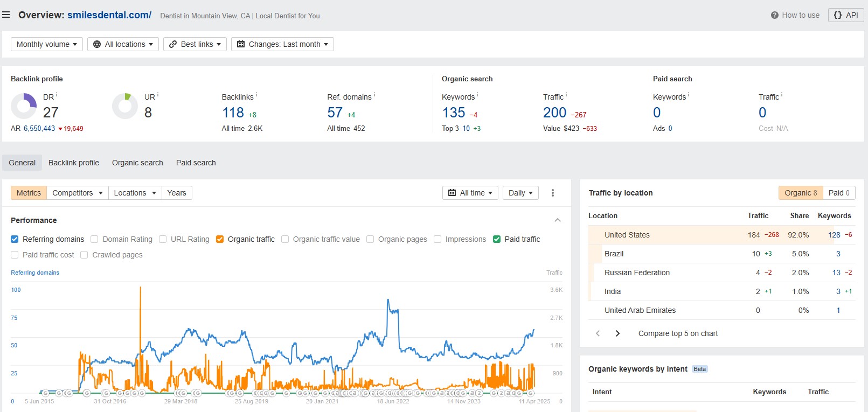Click the How to use help icon
Image resolution: width=868 pixels, height=412 pixels.
[774, 15]
